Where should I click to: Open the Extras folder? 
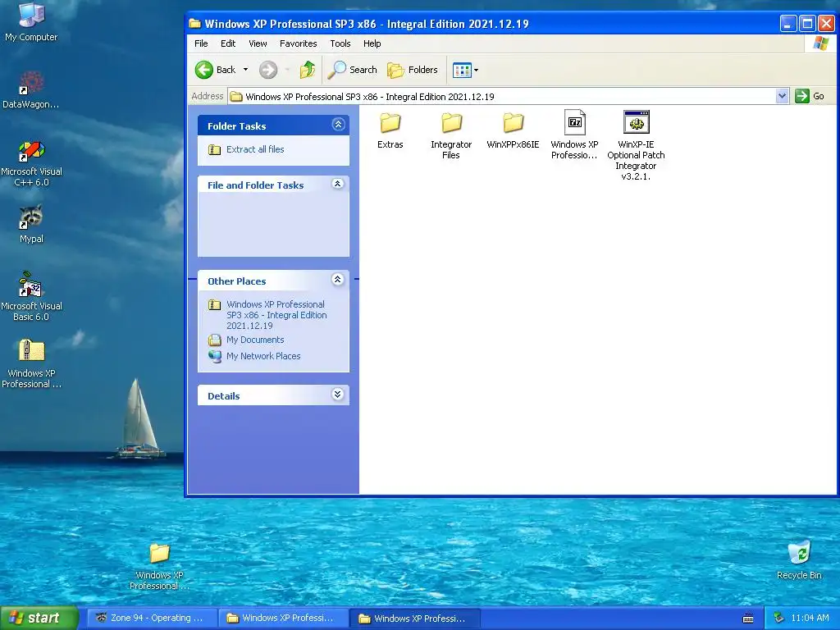pos(390,130)
